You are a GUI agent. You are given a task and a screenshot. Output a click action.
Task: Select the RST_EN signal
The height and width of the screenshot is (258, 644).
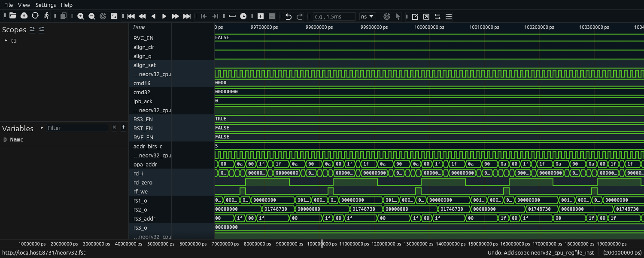point(143,128)
